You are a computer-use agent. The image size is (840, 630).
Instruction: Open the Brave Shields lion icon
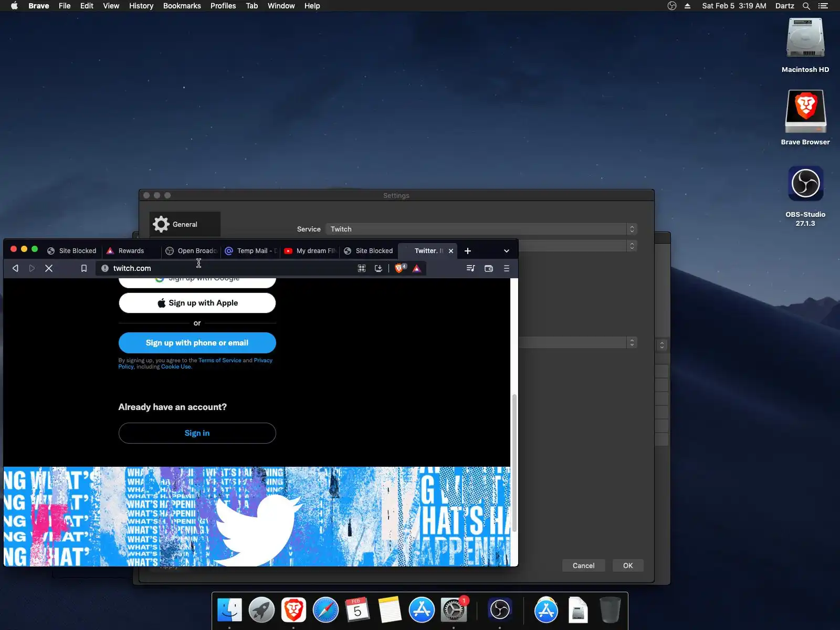tap(399, 268)
